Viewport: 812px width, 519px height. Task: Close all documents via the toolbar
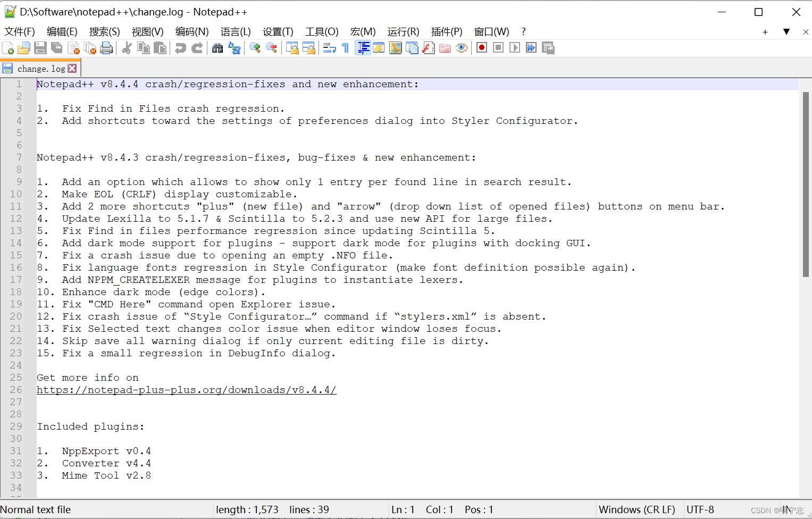tap(90, 48)
